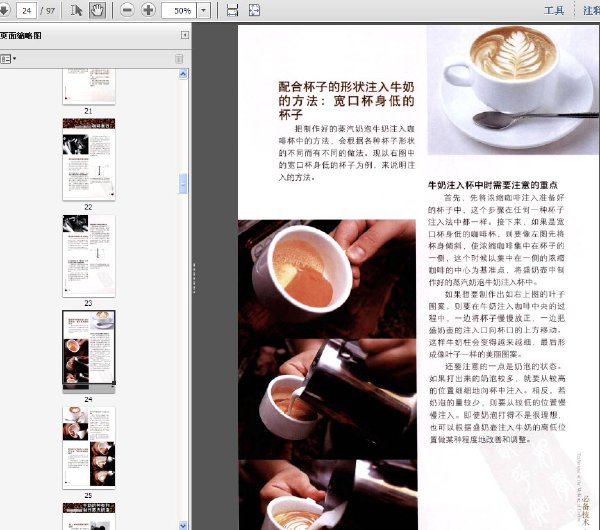
Task: Click the total pages label / 97
Action: pyautogui.click(x=47, y=11)
